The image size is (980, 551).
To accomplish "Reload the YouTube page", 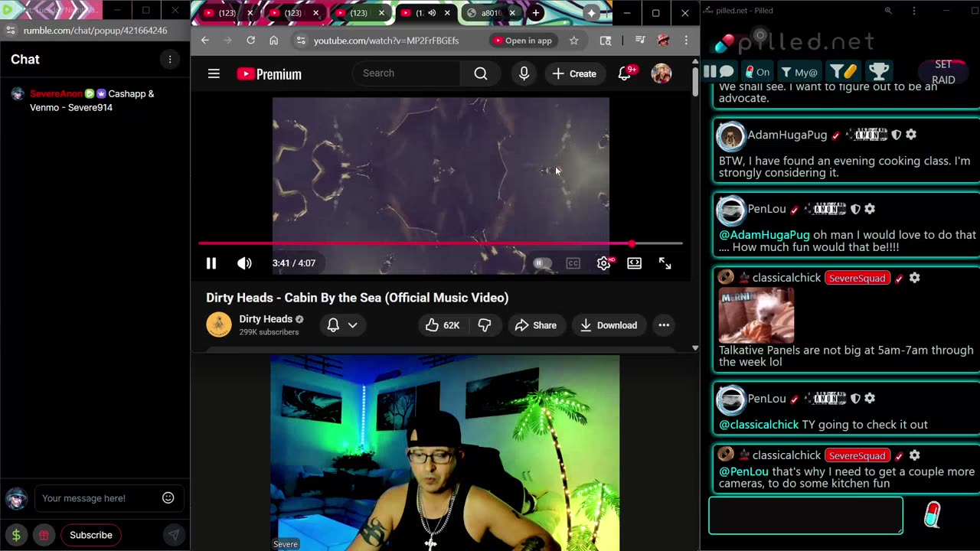I will [x=250, y=41].
